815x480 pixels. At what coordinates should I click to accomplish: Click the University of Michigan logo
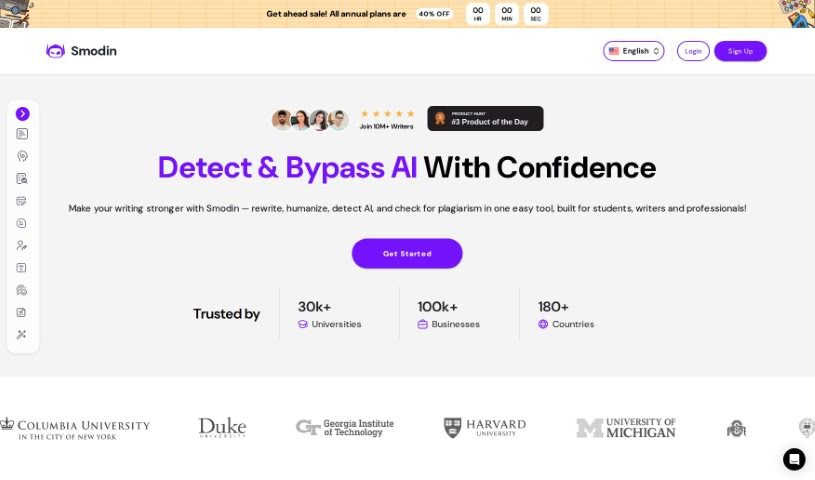point(626,427)
